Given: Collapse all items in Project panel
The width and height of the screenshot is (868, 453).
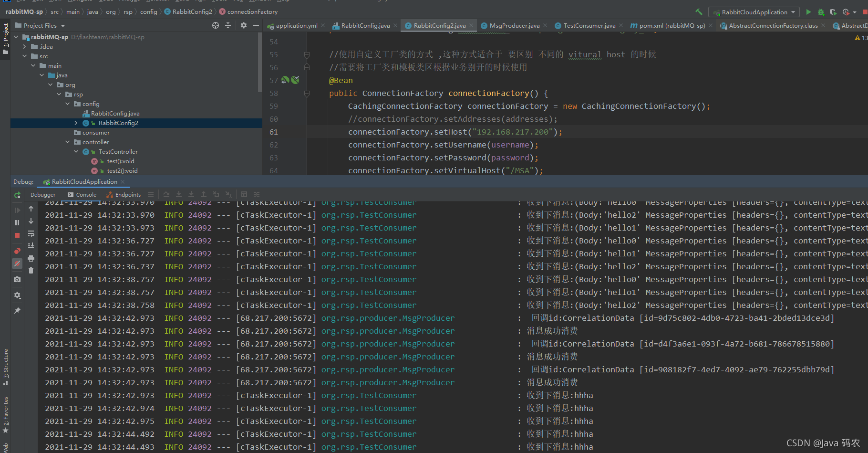Looking at the screenshot, I should [228, 25].
